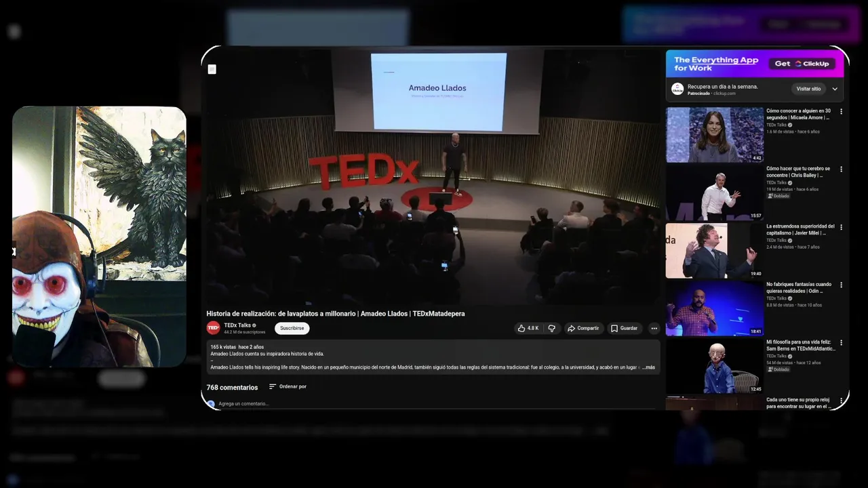Open options for Cómo hacer que tu cerebro video
Viewport: 868px width, 488px height.
pyautogui.click(x=842, y=169)
